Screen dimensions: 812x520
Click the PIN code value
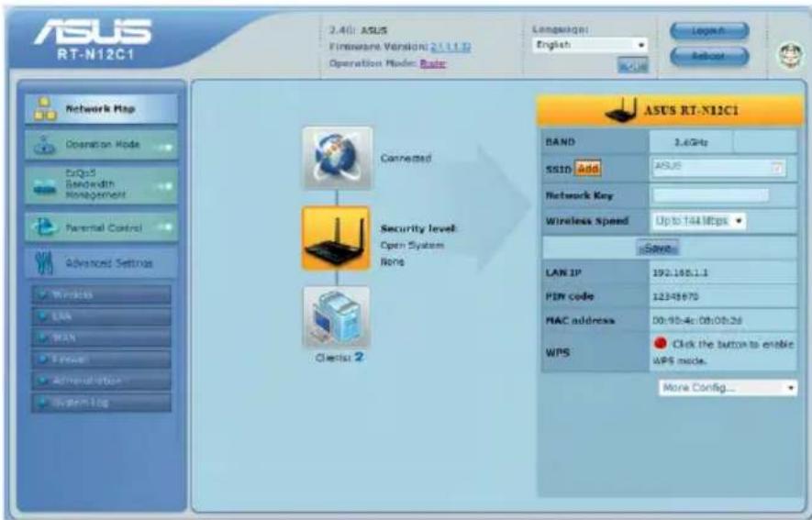[x=676, y=296]
